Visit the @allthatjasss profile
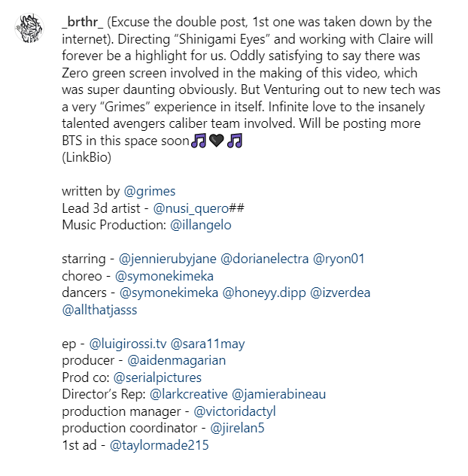 [x=99, y=310]
